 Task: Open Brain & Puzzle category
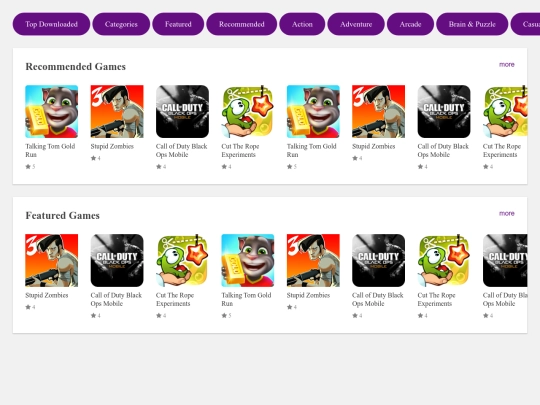[x=472, y=24]
